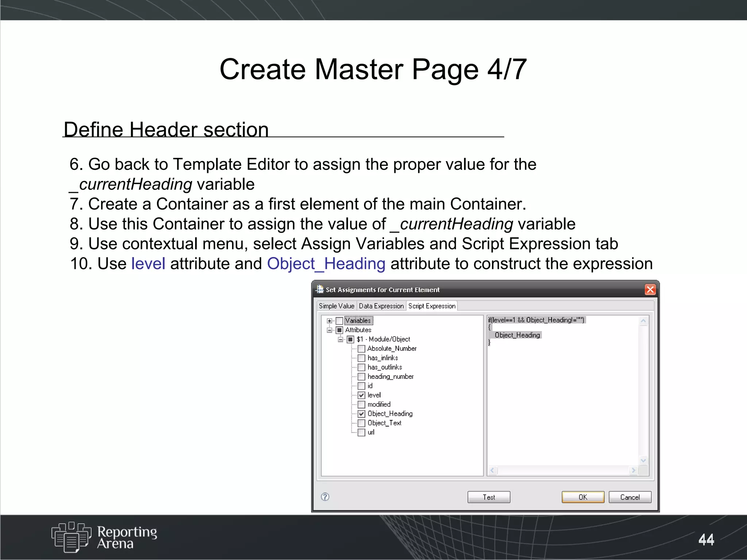Viewport: 747px width, 560px height.
Task: Select the Object_Text tree label
Action: 384,423
